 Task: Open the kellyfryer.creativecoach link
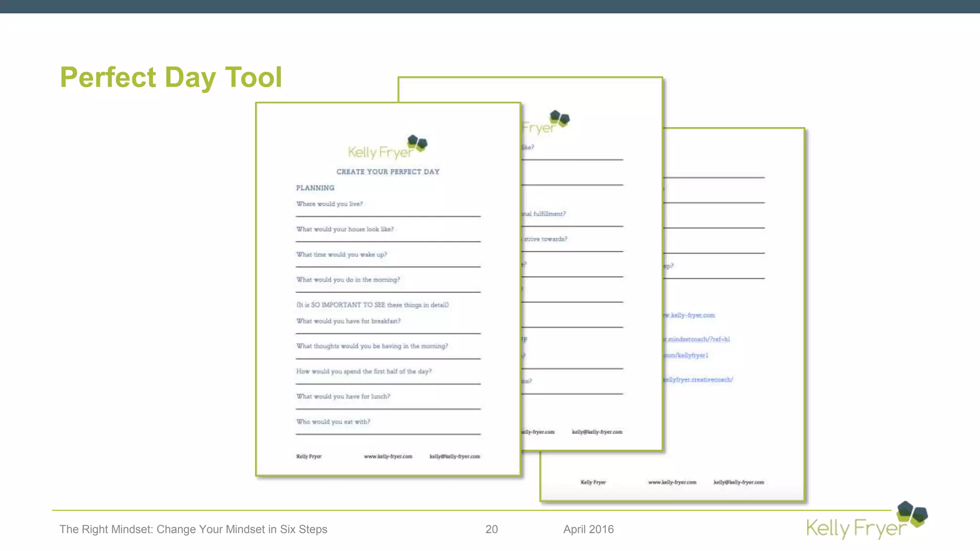click(x=698, y=380)
